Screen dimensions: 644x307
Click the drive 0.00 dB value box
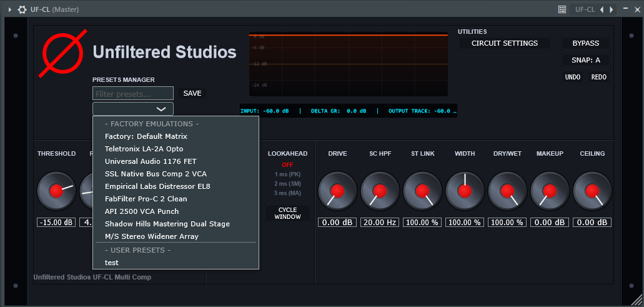337,223
